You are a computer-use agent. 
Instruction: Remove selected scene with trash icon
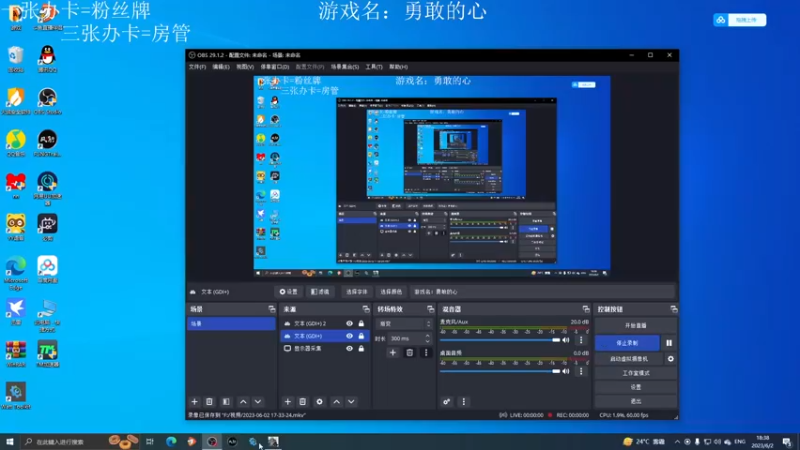tap(209, 402)
